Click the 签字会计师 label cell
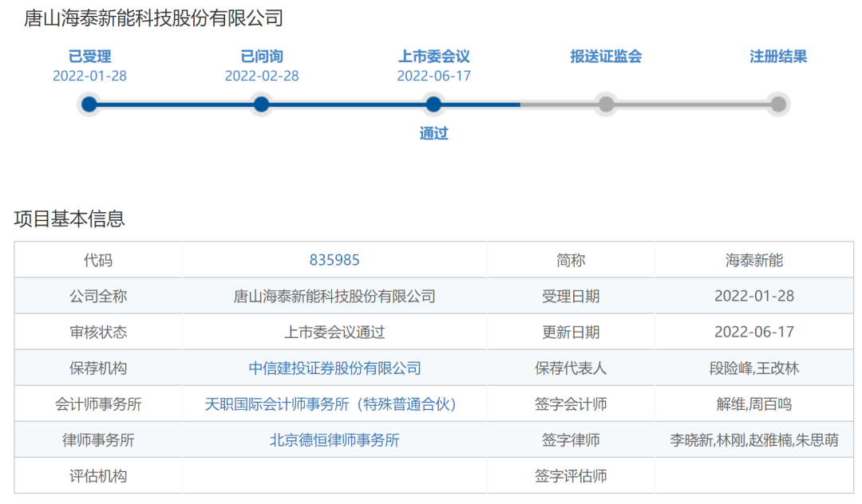Image resolution: width=862 pixels, height=504 pixels. pyautogui.click(x=571, y=404)
